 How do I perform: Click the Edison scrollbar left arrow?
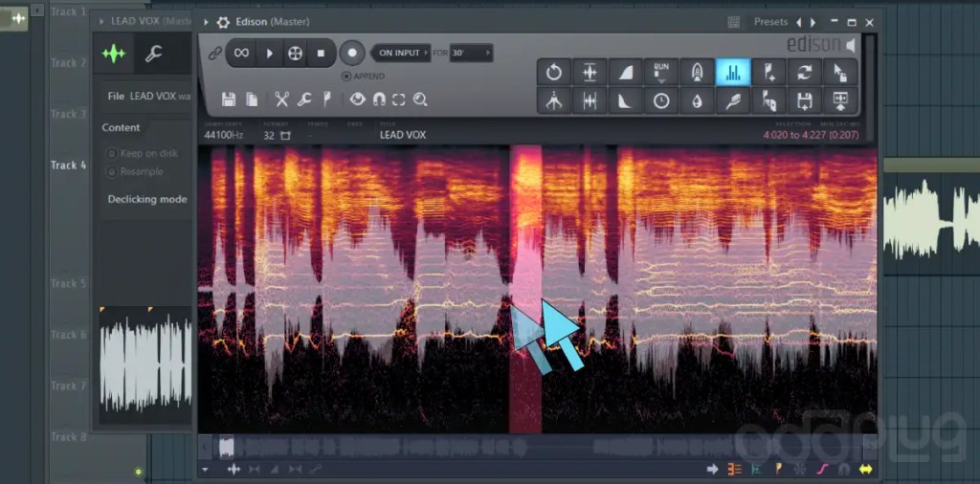point(205,447)
